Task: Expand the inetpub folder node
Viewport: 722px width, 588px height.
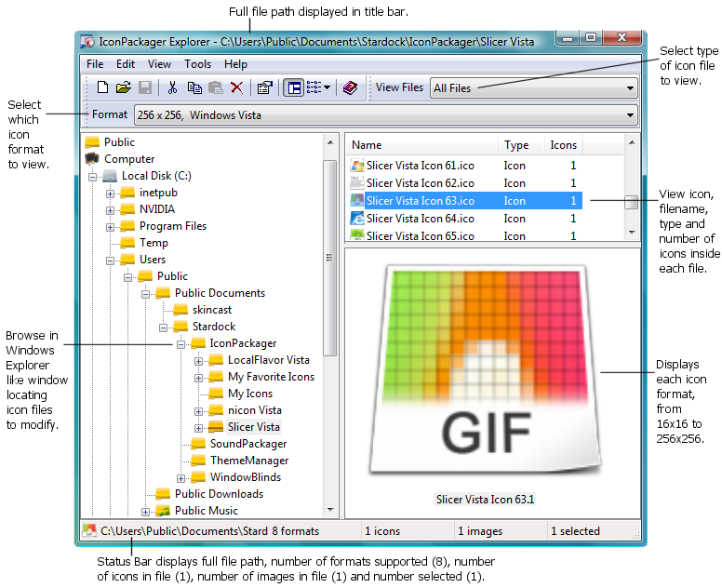Action: (110, 194)
